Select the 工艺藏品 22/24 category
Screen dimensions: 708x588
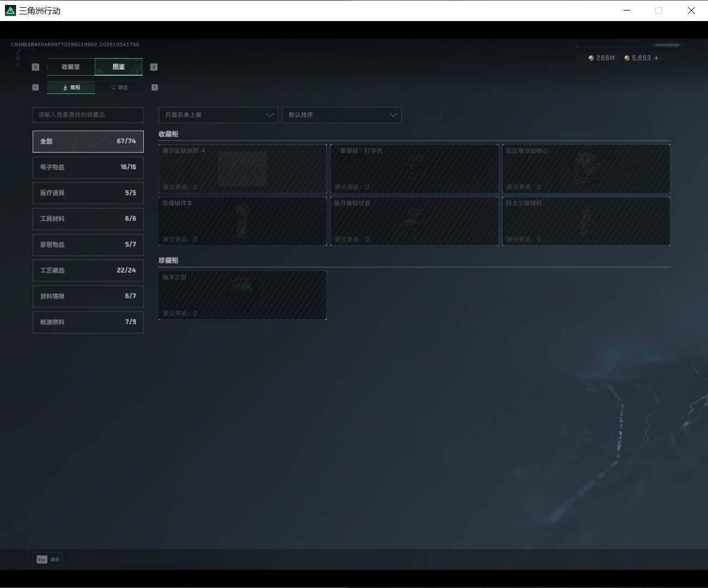[88, 270]
